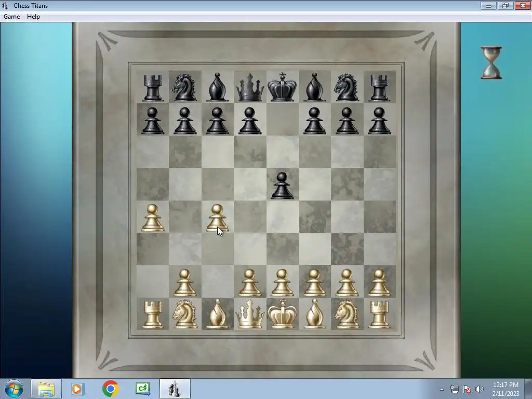The height and width of the screenshot is (399, 532).
Task: Choose the white pawn on b2
Action: point(185,283)
